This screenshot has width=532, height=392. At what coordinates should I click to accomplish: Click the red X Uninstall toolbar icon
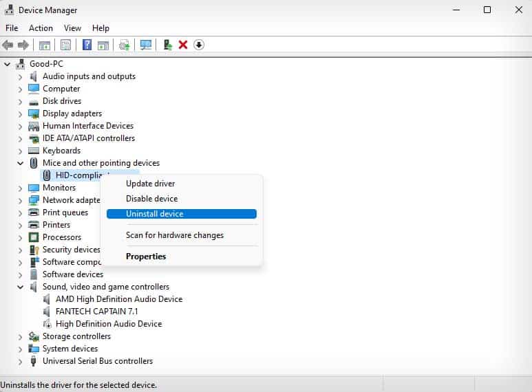point(183,45)
